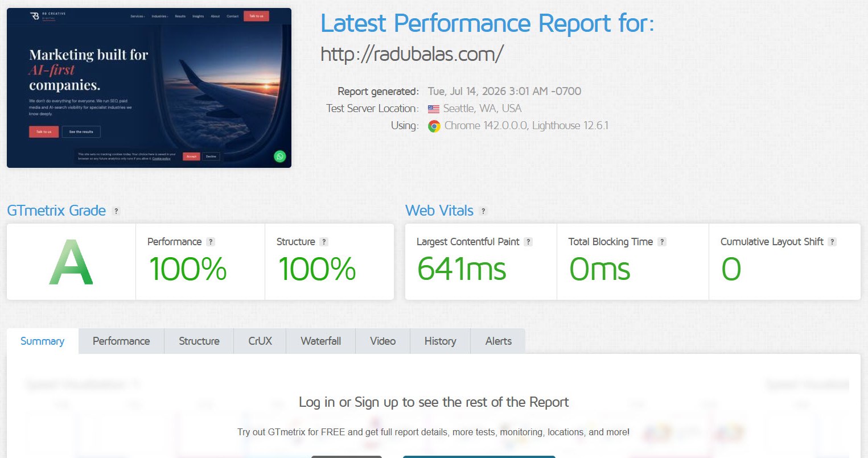Click the USA flag icon
The width and height of the screenshot is (868, 458).
[434, 109]
